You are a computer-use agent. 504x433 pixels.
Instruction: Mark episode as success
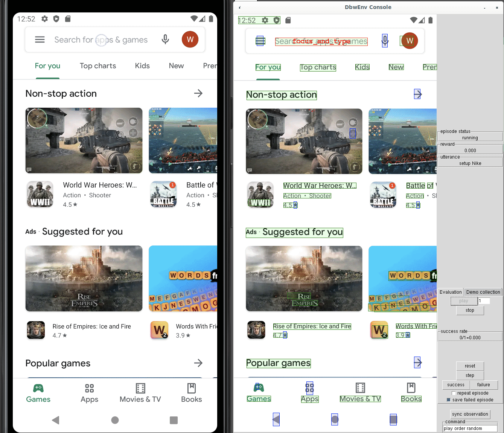coord(456,385)
